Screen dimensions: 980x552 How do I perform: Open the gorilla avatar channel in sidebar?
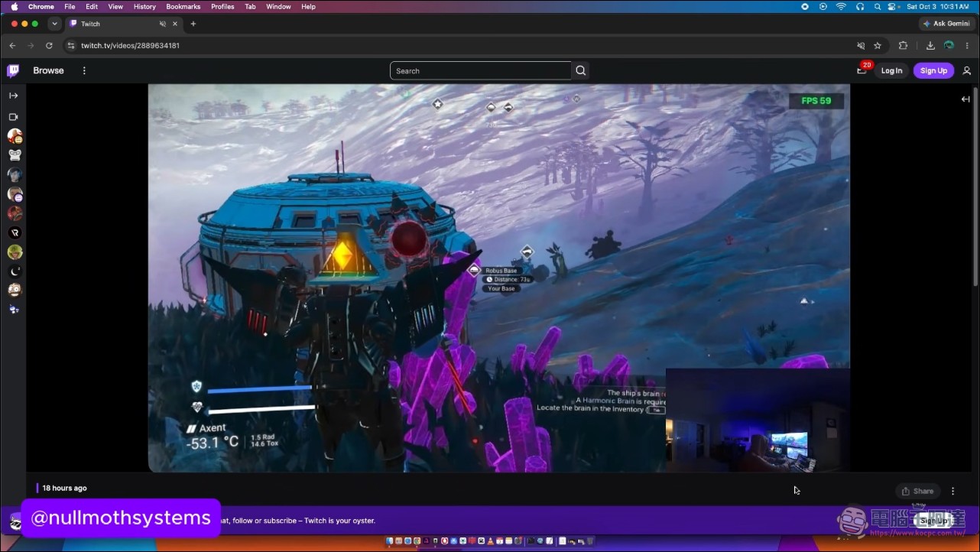click(15, 155)
